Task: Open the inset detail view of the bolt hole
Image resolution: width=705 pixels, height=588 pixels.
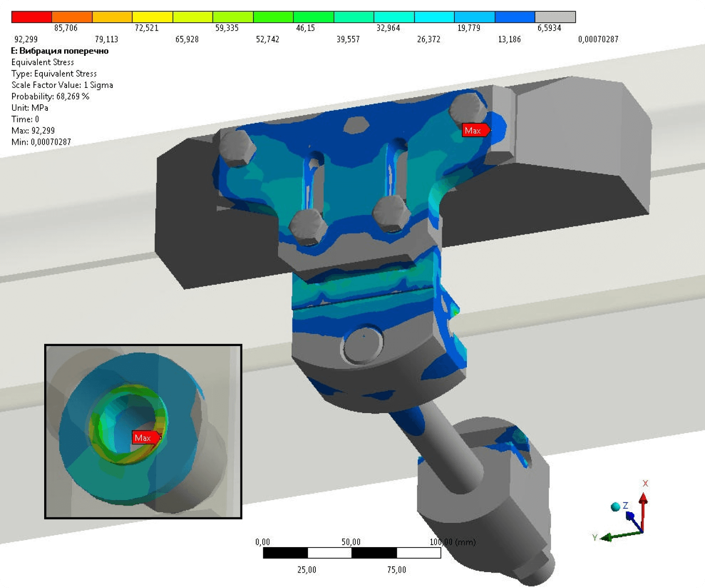Action: click(143, 431)
